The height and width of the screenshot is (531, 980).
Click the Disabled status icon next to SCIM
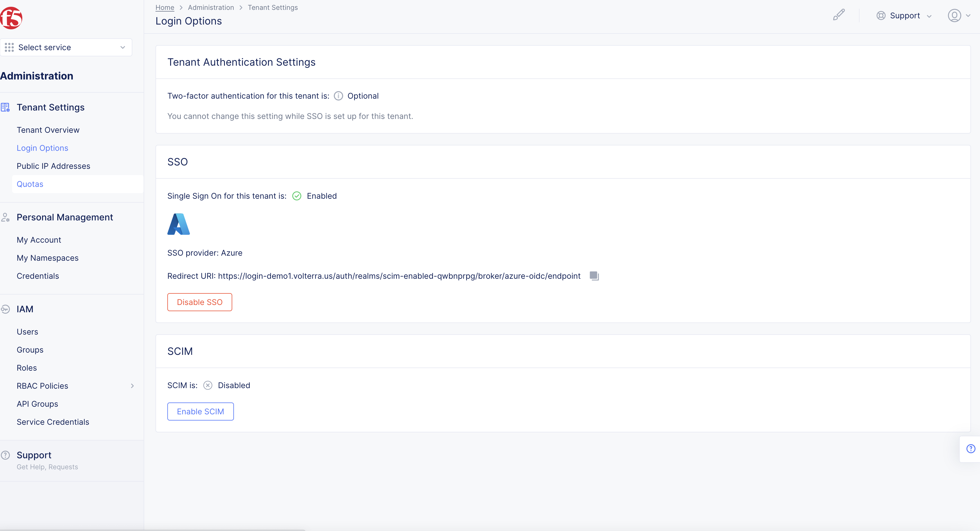(x=208, y=385)
